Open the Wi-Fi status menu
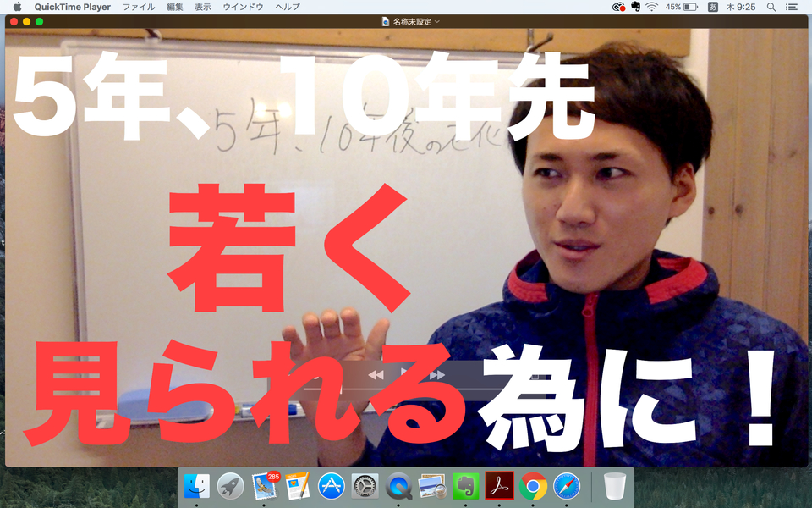Viewport: 812px width, 508px height. tap(651, 7)
